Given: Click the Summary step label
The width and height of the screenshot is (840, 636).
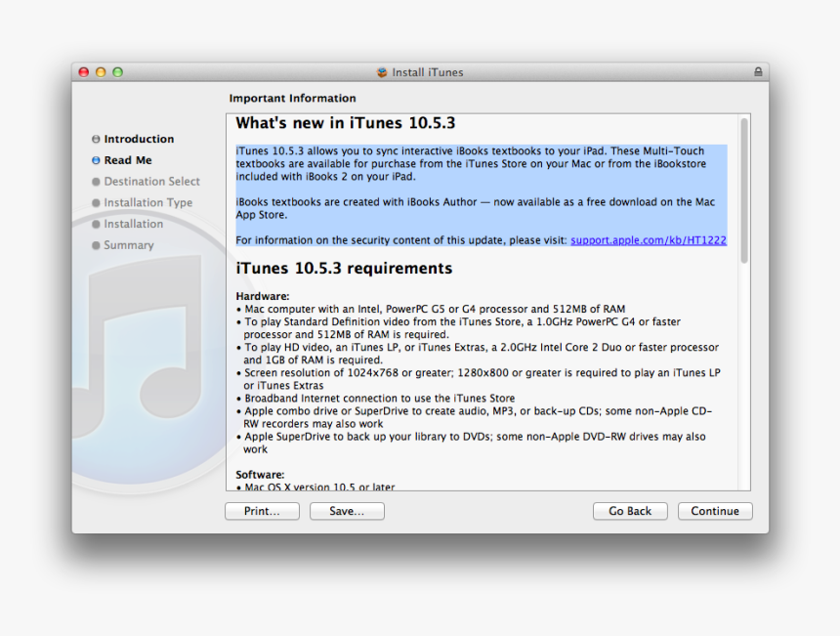Looking at the screenshot, I should tap(129, 245).
